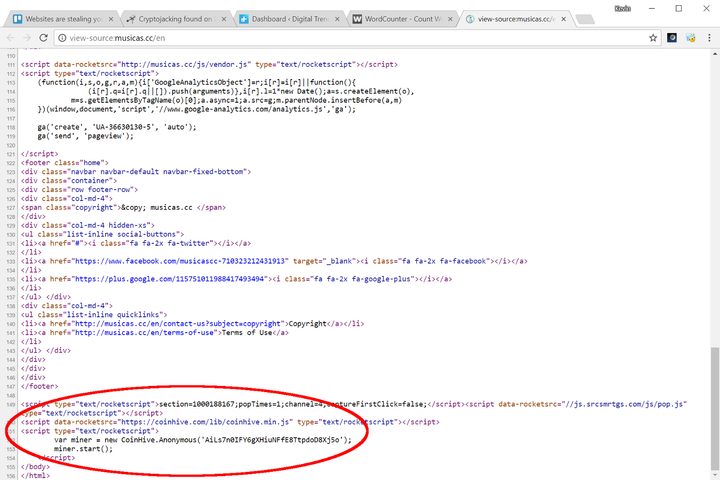Click the vertical scrollbar thumb
This screenshot has height=480, width=720.
pos(714,409)
